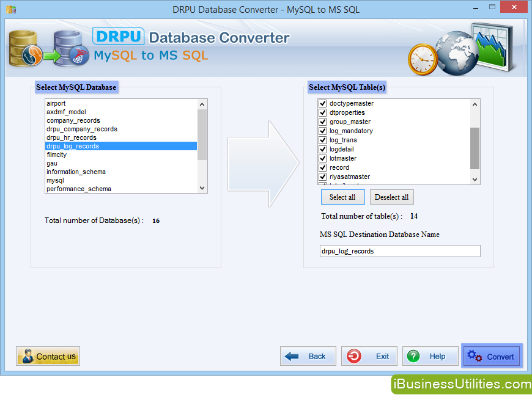Uncheck the lotmaster table checkbox

coord(323,158)
